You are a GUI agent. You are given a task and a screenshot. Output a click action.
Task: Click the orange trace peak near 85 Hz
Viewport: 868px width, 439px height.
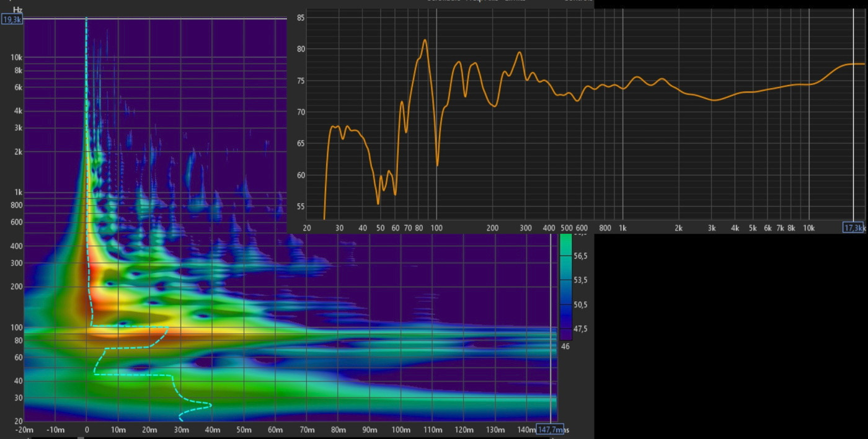click(425, 40)
